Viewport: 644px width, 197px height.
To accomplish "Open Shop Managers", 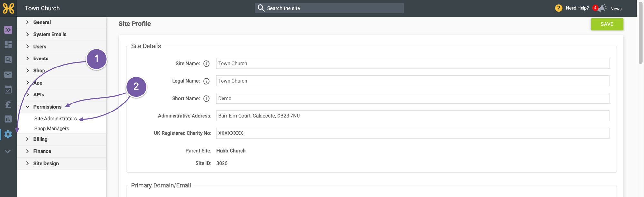I will coord(52,129).
